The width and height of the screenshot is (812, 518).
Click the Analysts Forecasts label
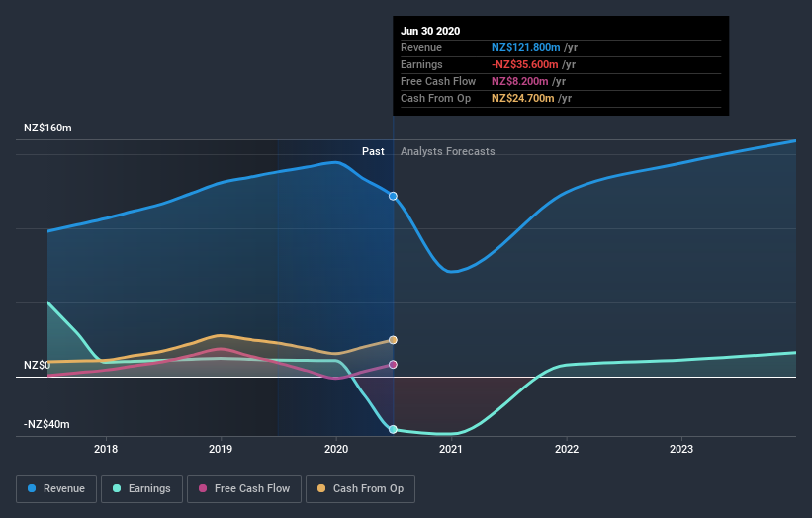(x=447, y=151)
